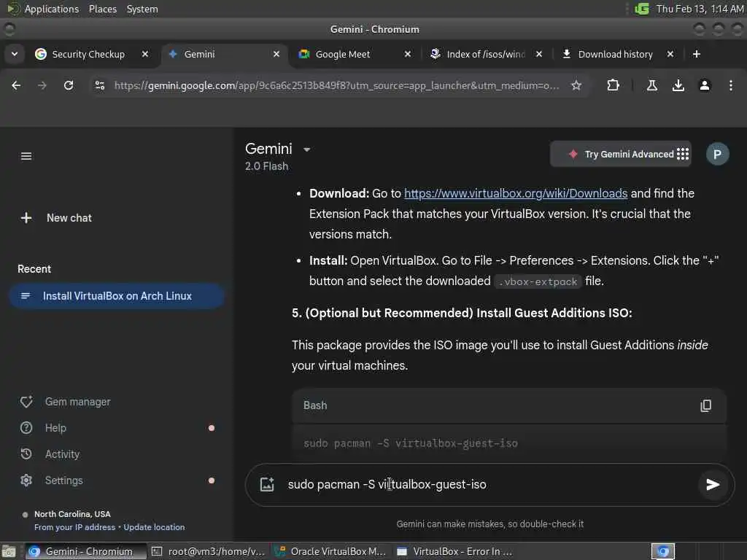Click the clock showing Thu Feb 13
This screenshot has height=560, width=747.
(700, 9)
